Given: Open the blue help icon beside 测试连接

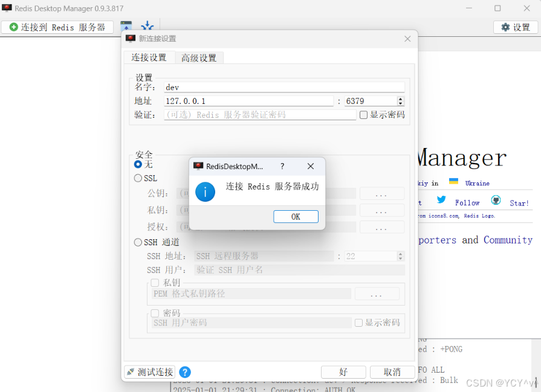Looking at the screenshot, I should (x=185, y=372).
